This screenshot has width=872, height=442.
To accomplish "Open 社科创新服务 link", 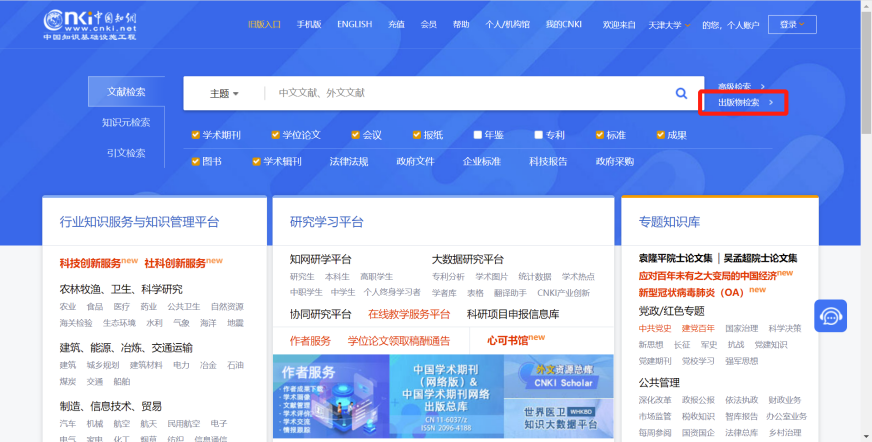I will tap(175, 263).
